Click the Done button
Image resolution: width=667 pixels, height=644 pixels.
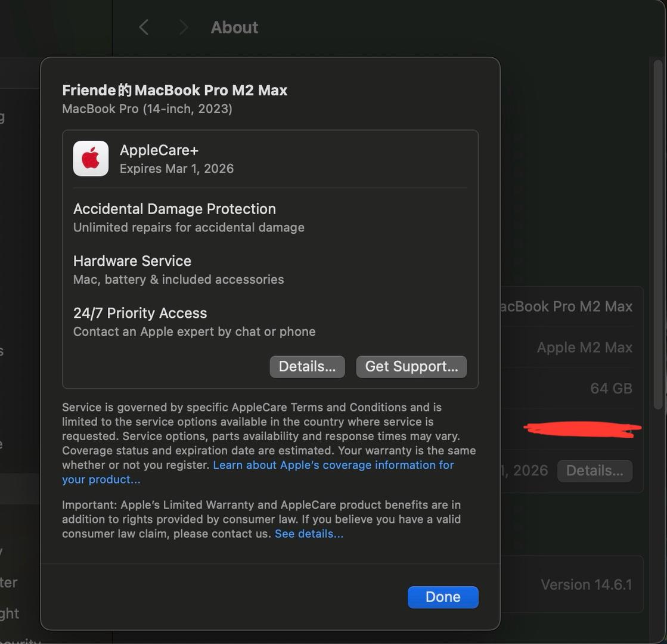pyautogui.click(x=443, y=597)
